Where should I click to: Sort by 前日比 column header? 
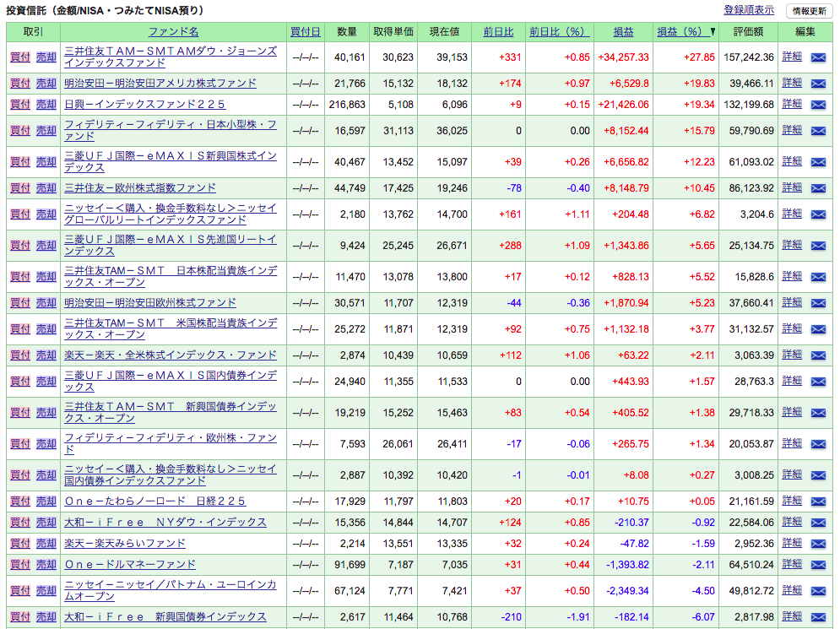[x=498, y=31]
